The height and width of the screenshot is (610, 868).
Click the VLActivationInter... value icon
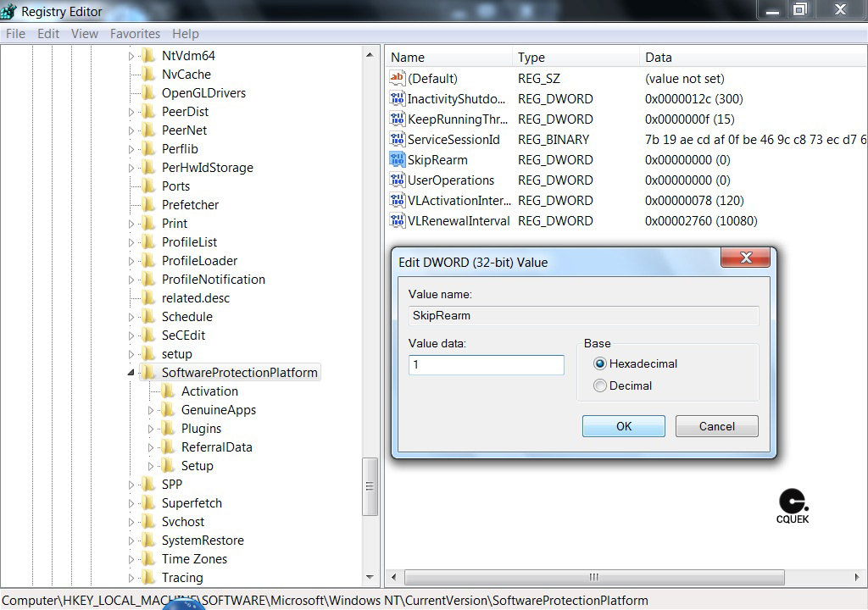click(x=397, y=201)
